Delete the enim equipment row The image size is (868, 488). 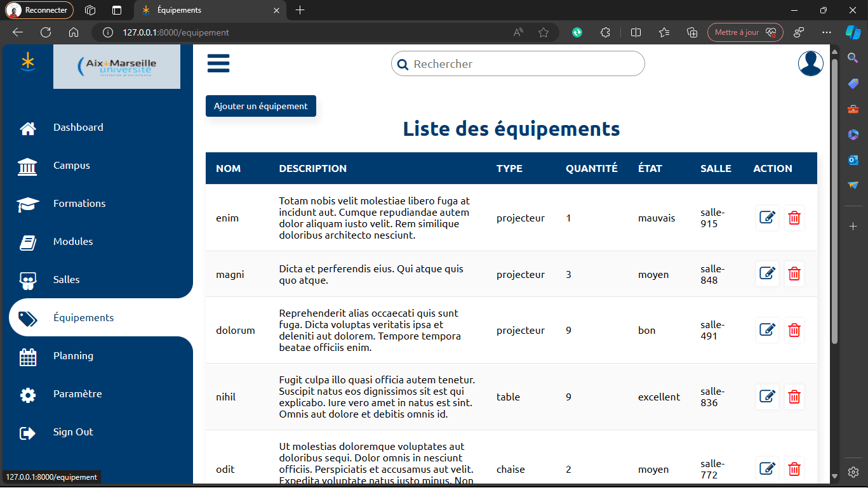point(794,218)
